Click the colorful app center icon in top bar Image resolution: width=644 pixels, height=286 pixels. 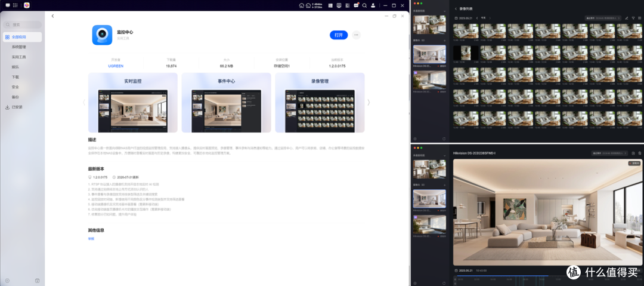[x=27, y=5]
